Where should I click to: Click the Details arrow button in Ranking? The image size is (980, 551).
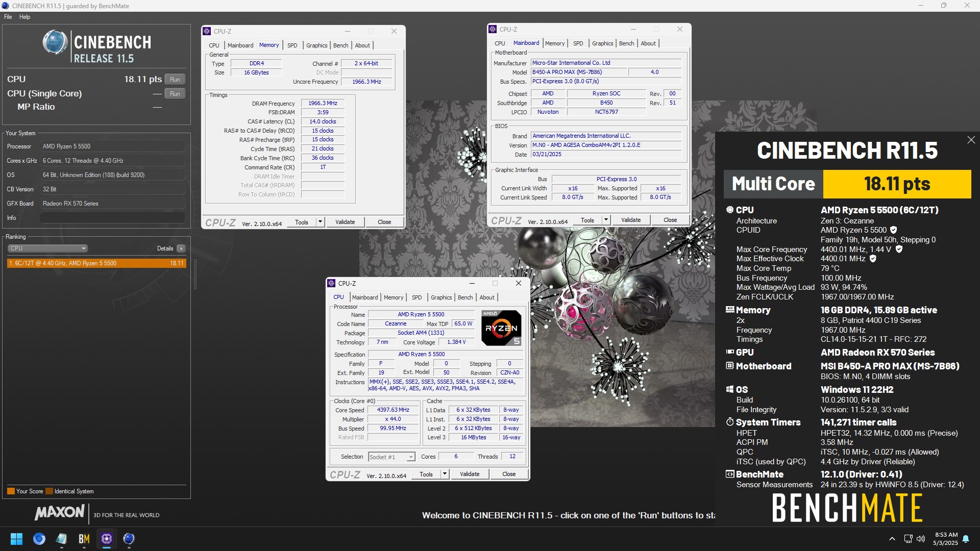181,248
